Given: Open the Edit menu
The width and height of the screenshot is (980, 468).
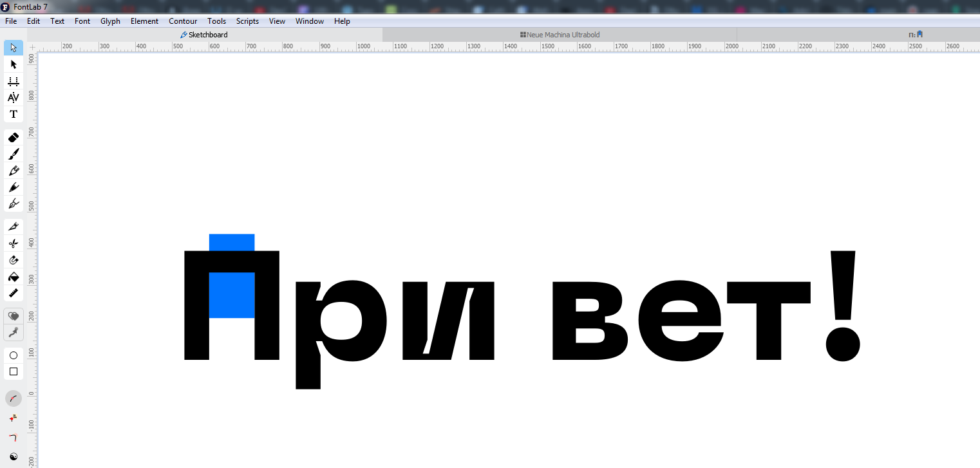Looking at the screenshot, I should click(x=33, y=21).
